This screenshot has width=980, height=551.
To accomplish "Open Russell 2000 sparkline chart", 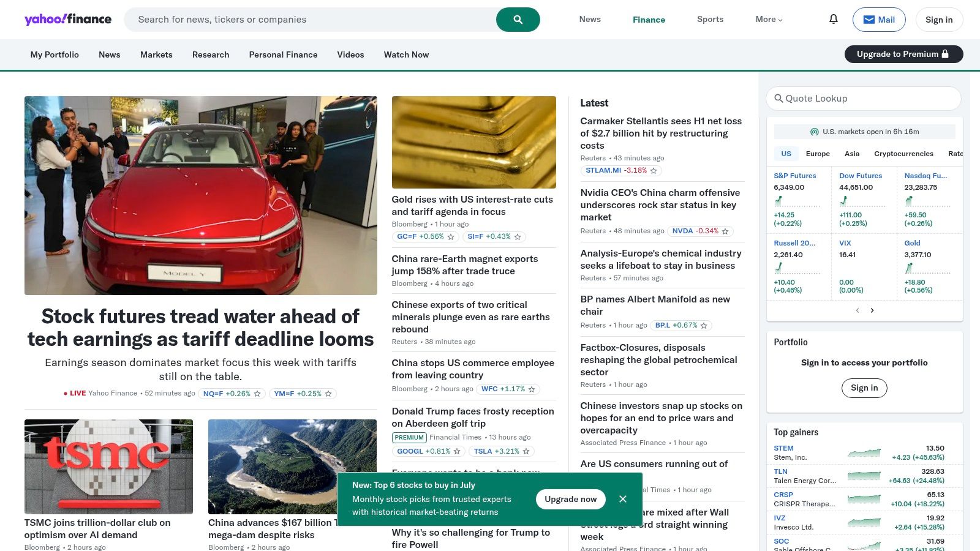I will point(796,268).
